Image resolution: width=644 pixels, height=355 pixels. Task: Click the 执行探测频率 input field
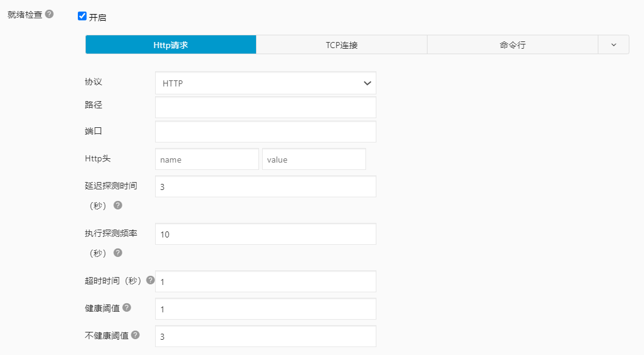tap(266, 234)
